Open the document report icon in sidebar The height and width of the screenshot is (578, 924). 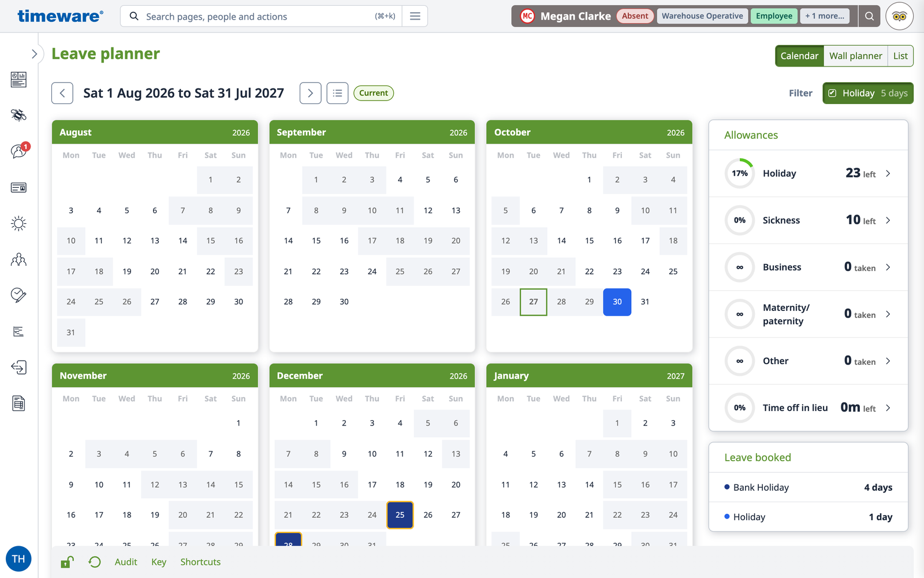coord(18,403)
